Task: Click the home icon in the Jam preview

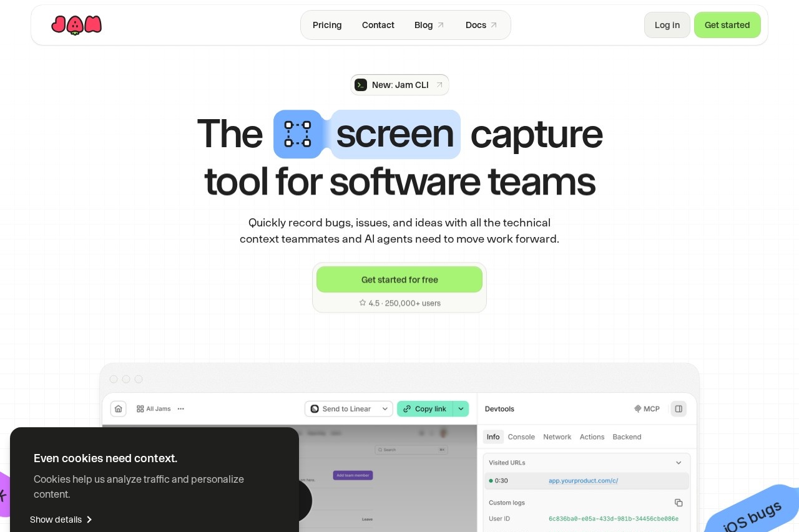Action: click(119, 409)
